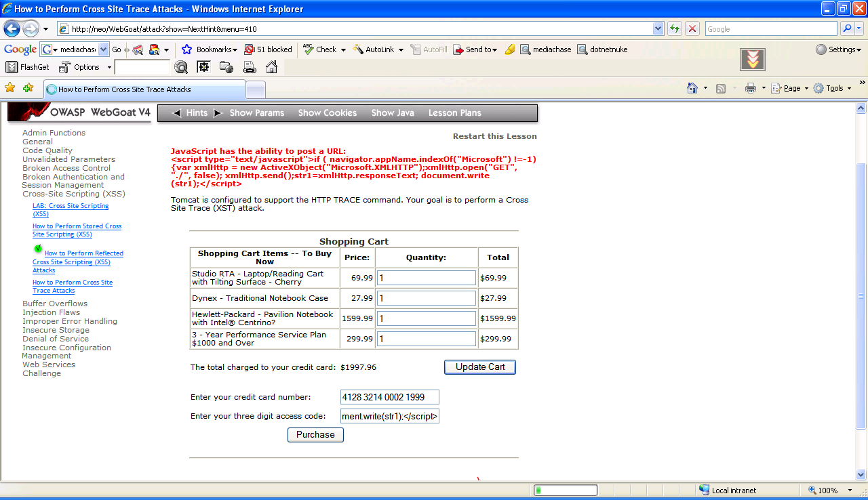
Task: Click the quantity field for Dynex Notebook Case
Action: pyautogui.click(x=426, y=298)
